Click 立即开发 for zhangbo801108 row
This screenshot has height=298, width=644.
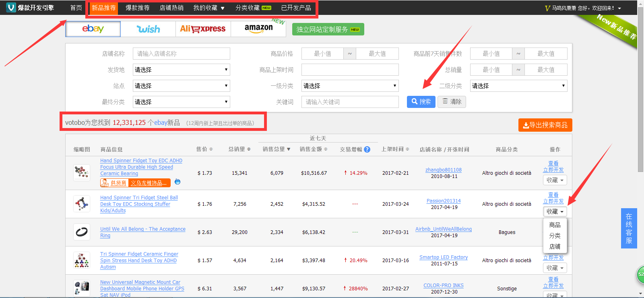pyautogui.click(x=553, y=170)
